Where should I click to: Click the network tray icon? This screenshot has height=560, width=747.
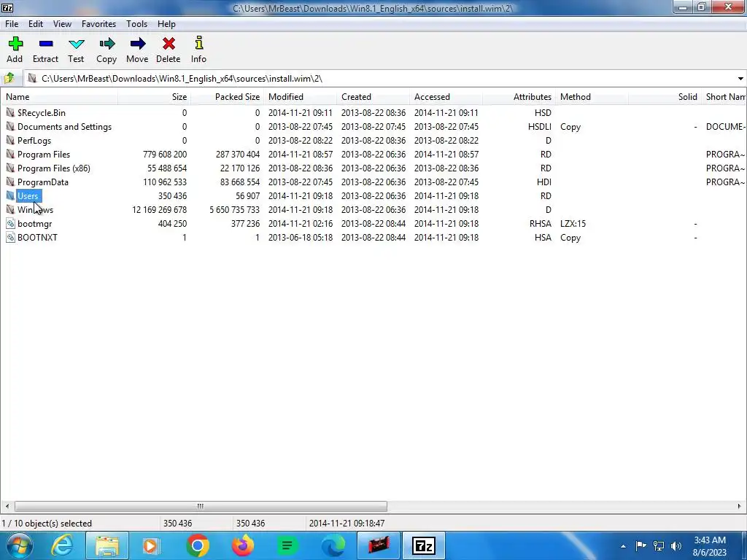[x=659, y=546]
